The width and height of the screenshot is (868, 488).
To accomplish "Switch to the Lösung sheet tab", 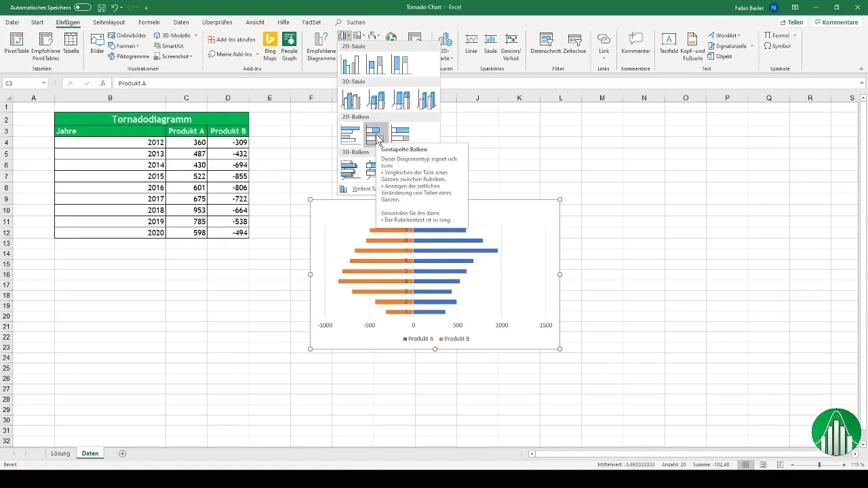I will [x=60, y=453].
